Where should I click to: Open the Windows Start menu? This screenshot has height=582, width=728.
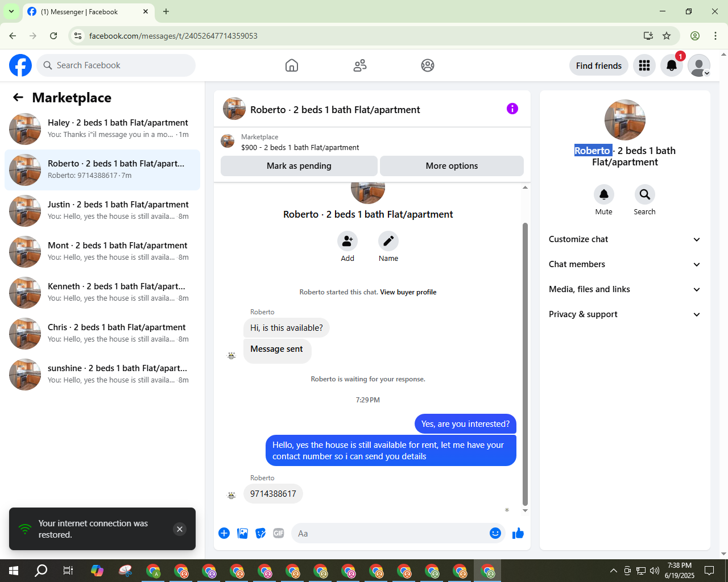coord(14,571)
